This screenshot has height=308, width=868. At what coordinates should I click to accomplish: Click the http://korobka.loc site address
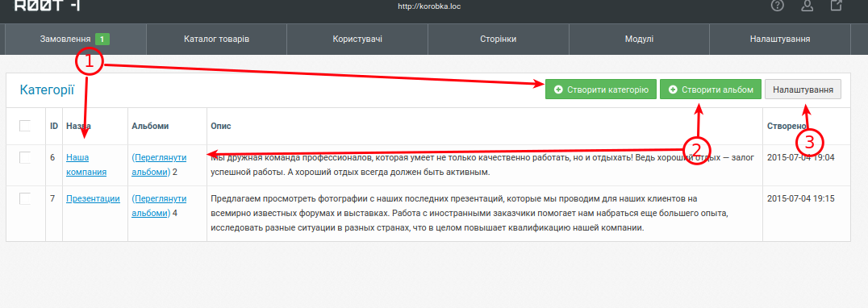[430, 6]
